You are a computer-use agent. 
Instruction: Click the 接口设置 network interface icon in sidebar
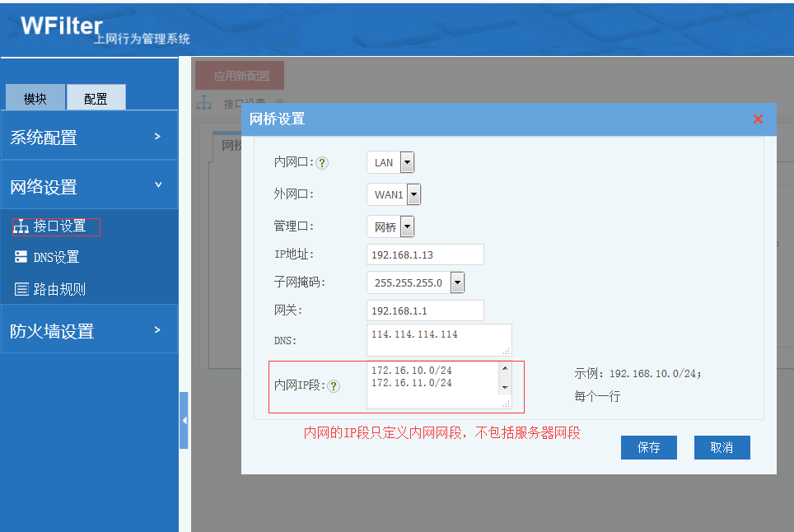pos(21,226)
